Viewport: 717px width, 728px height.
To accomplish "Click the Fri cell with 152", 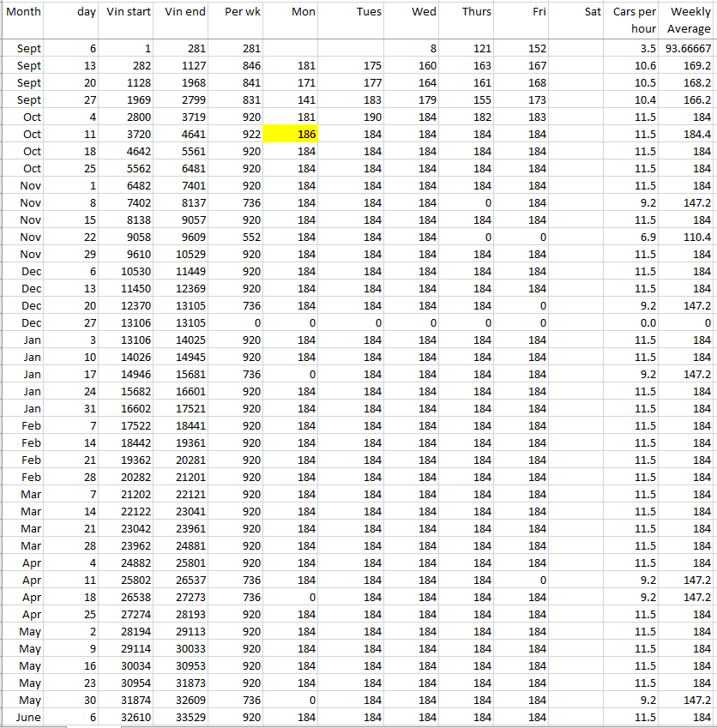I will coord(521,49).
